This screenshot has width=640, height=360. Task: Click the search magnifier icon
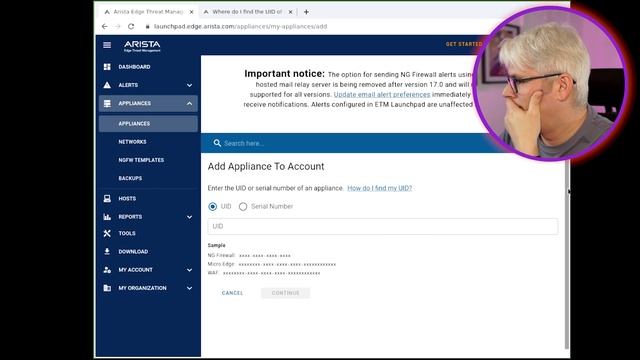coord(217,143)
